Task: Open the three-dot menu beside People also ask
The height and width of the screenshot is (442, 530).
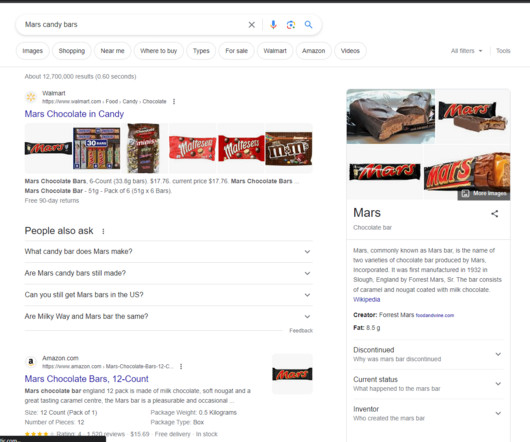Action: tap(103, 231)
